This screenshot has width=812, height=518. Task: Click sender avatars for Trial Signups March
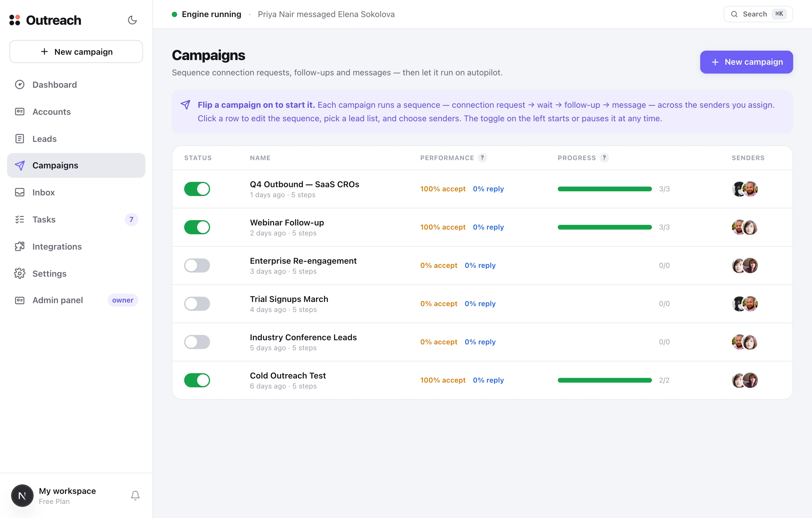[x=745, y=304]
